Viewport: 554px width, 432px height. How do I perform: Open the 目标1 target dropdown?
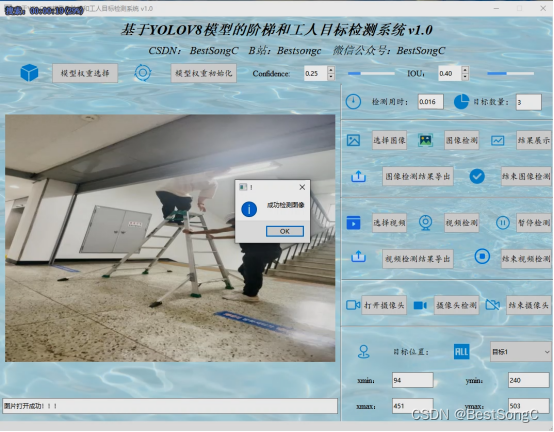(520, 352)
